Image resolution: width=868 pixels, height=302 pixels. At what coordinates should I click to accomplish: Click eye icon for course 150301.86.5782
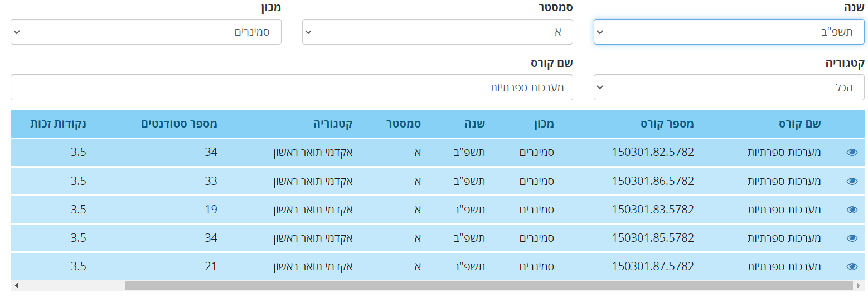(852, 181)
